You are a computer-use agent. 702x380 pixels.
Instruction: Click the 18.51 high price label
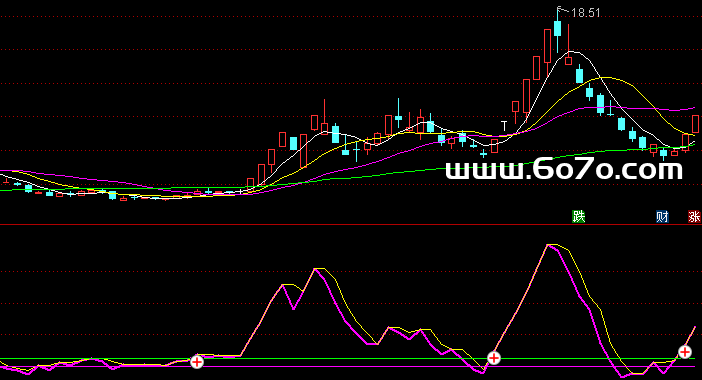coord(586,13)
